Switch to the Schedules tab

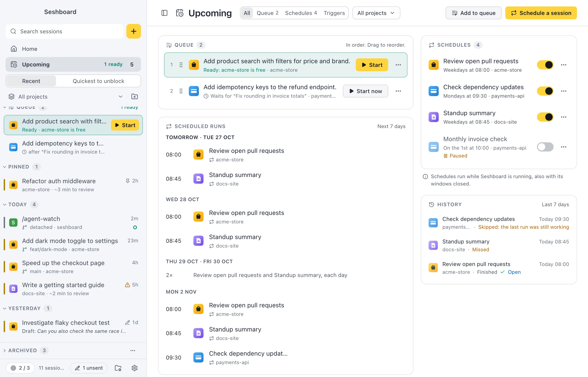301,13
